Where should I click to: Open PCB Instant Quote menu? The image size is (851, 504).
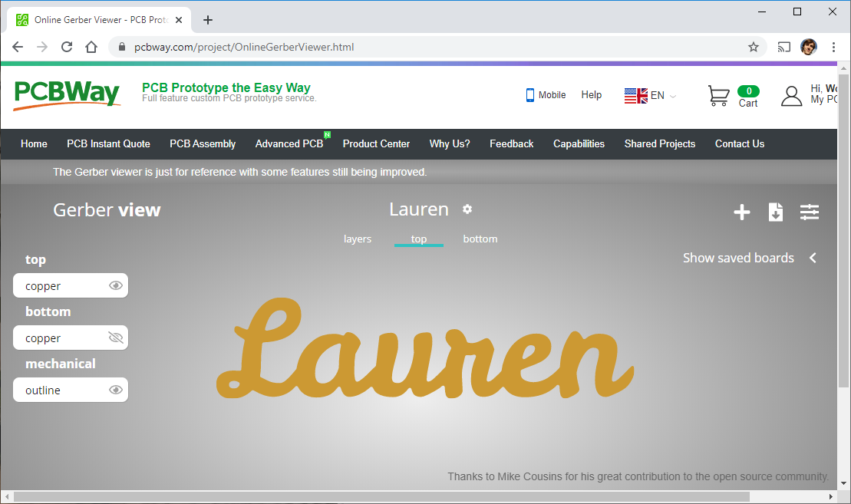click(x=108, y=143)
